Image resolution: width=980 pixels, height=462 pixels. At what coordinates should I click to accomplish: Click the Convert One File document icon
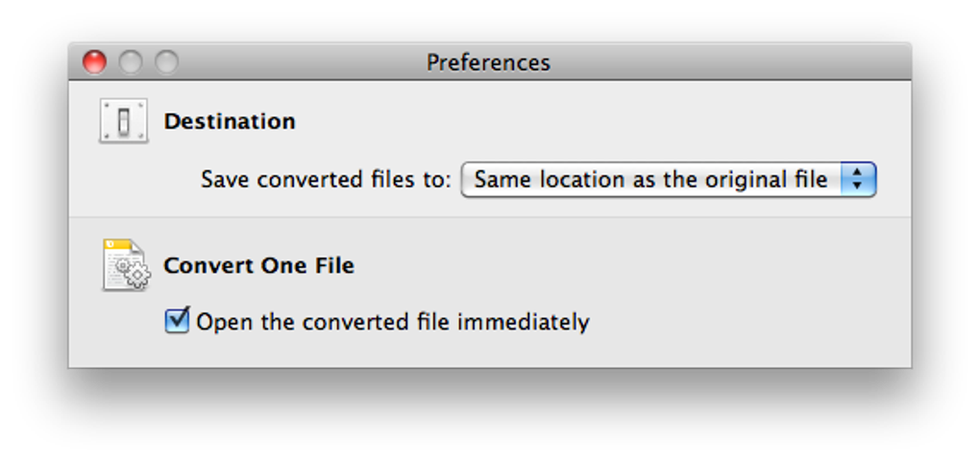tap(122, 262)
